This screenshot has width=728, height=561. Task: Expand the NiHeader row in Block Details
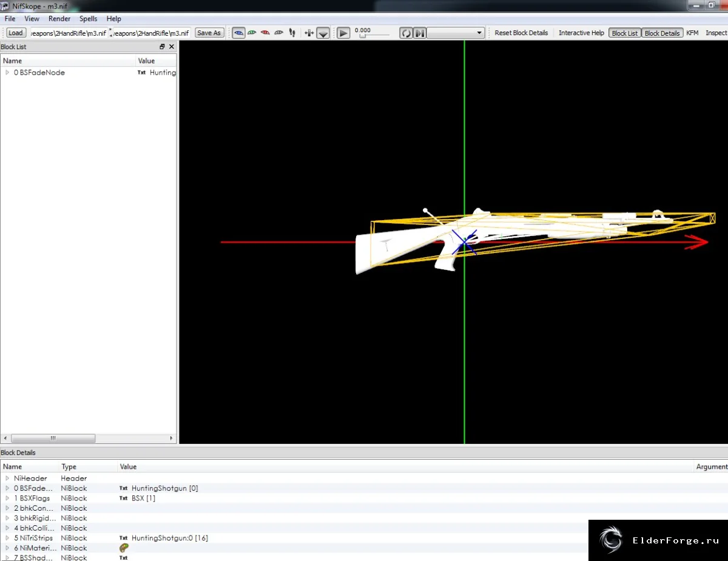(x=7, y=478)
